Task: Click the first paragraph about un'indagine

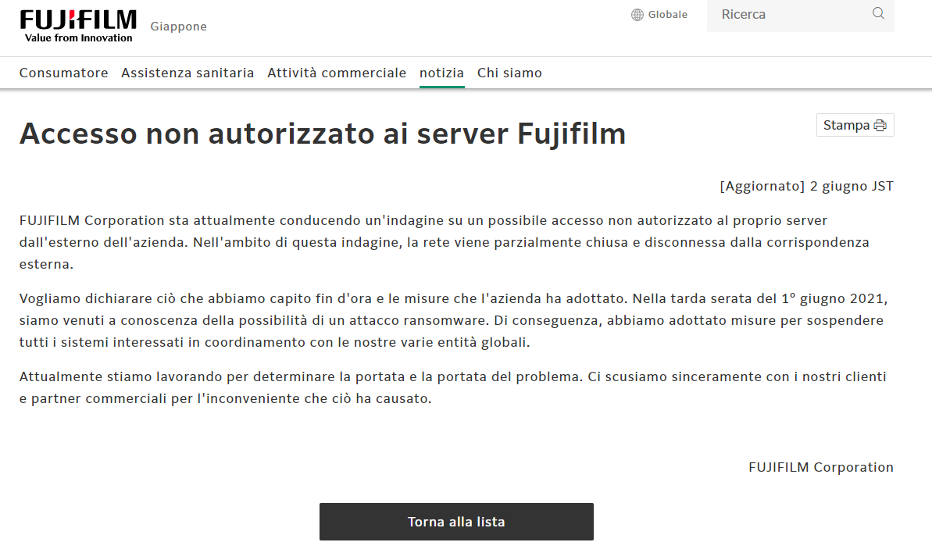Action: coord(445,242)
